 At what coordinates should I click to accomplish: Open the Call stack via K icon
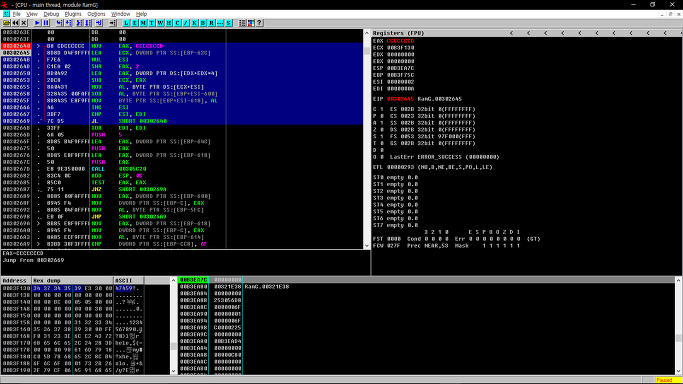coord(194,23)
